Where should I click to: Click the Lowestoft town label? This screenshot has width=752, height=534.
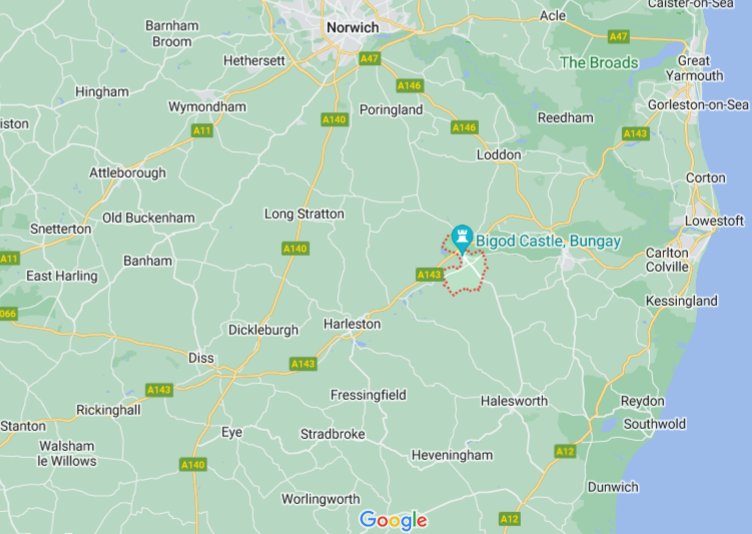[x=714, y=221]
